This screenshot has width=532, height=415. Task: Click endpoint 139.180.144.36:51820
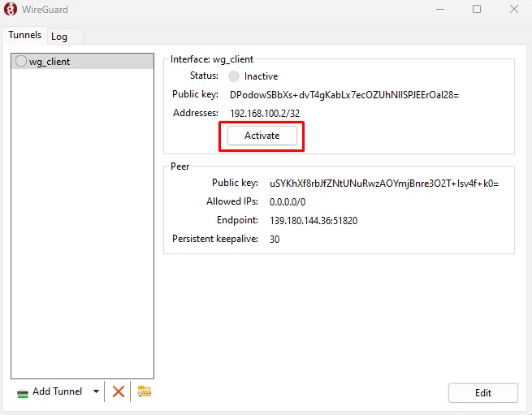(314, 221)
